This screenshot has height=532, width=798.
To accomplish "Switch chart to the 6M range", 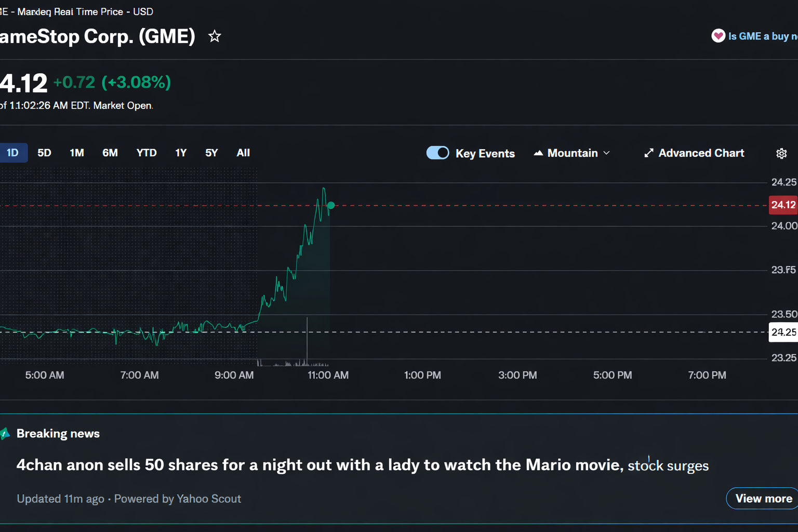I will [x=110, y=153].
